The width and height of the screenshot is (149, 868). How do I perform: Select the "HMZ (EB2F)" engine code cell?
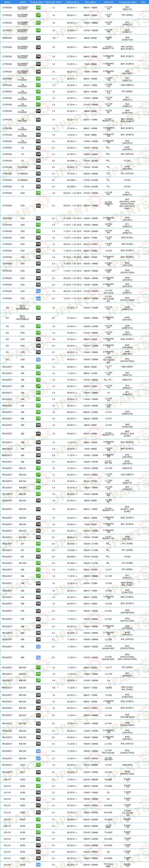pos(127,367)
